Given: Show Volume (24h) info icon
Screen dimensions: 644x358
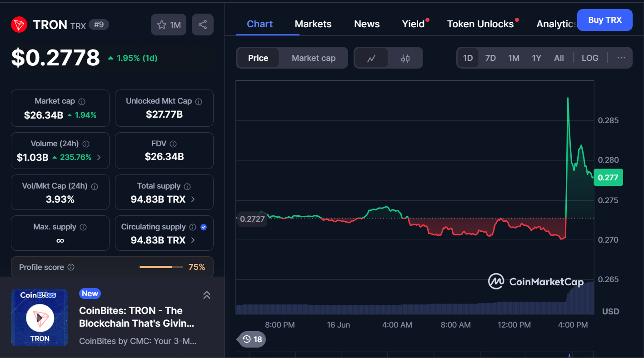Looking at the screenshot, I should (86, 144).
